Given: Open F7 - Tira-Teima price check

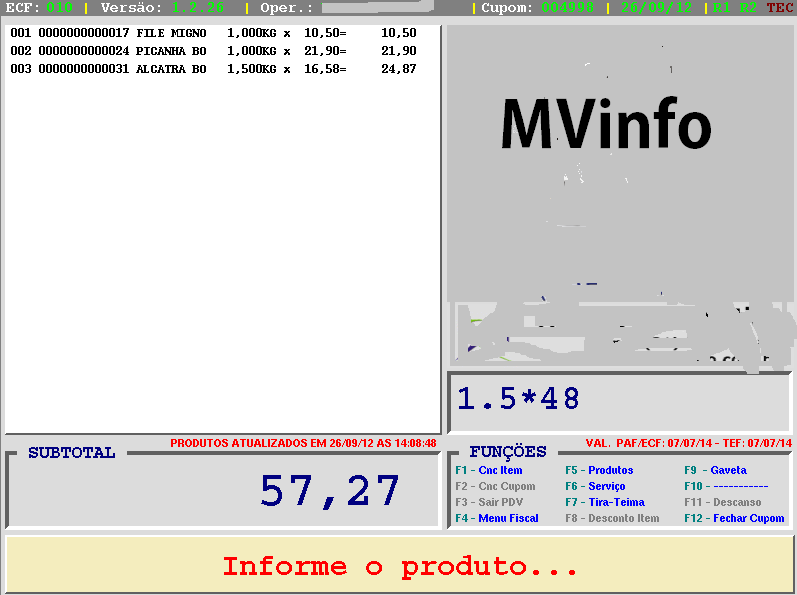Looking at the screenshot, I should pos(604,502).
